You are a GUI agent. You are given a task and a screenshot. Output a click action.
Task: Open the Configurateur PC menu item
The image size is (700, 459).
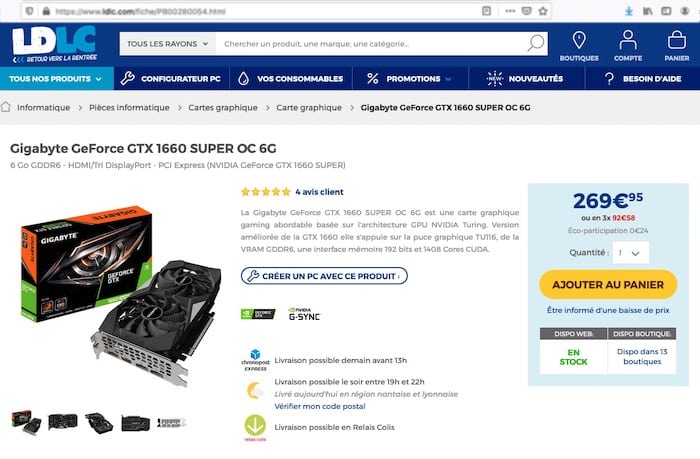click(x=171, y=79)
